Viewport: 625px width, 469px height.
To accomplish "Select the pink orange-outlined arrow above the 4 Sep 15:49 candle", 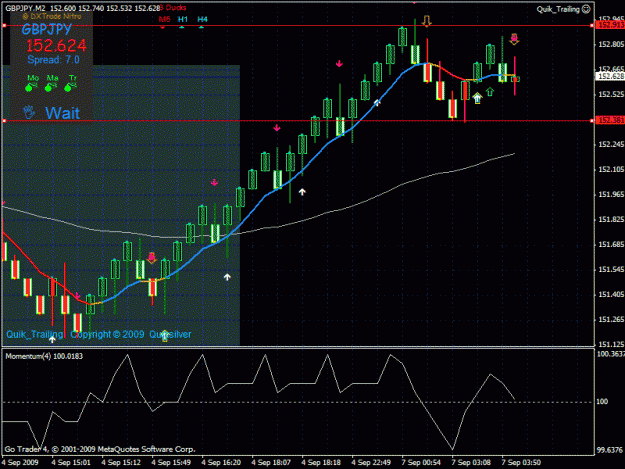I will pyautogui.click(x=151, y=258).
